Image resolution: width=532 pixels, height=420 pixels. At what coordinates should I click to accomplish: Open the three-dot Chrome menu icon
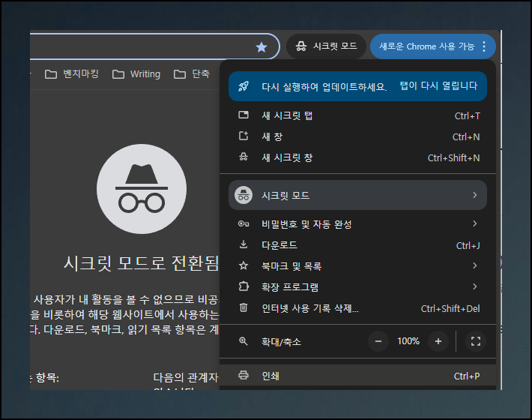[x=484, y=46]
